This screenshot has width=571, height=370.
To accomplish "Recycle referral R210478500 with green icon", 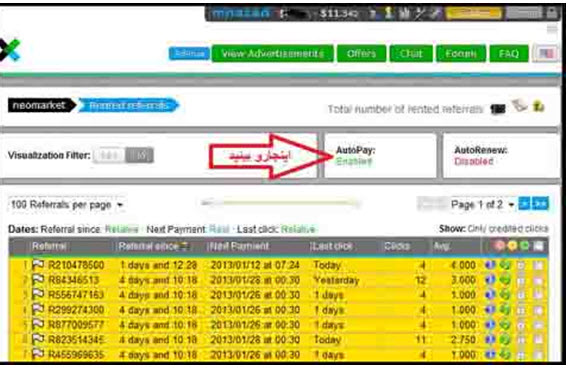I will (505, 265).
